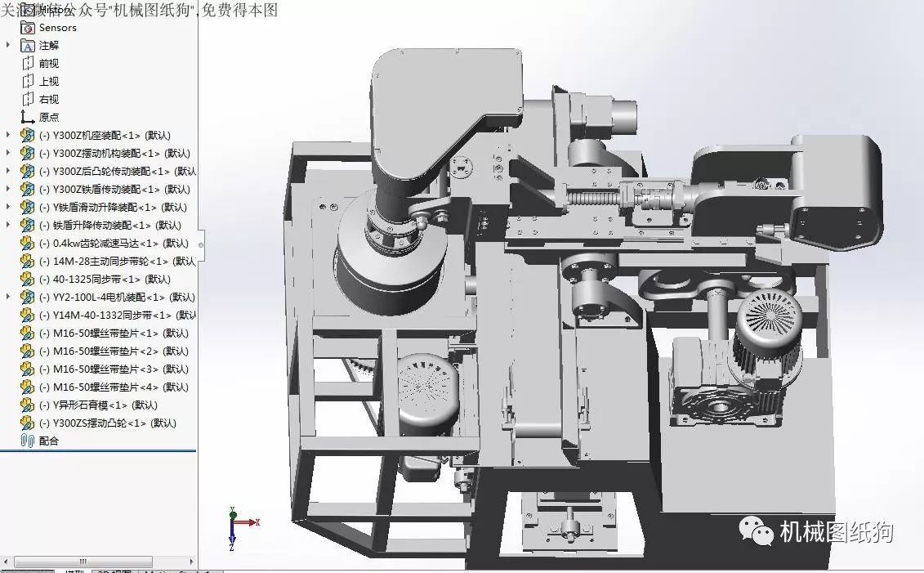Click the 前视 plane icon
This screenshot has width=924, height=573.
click(x=28, y=63)
